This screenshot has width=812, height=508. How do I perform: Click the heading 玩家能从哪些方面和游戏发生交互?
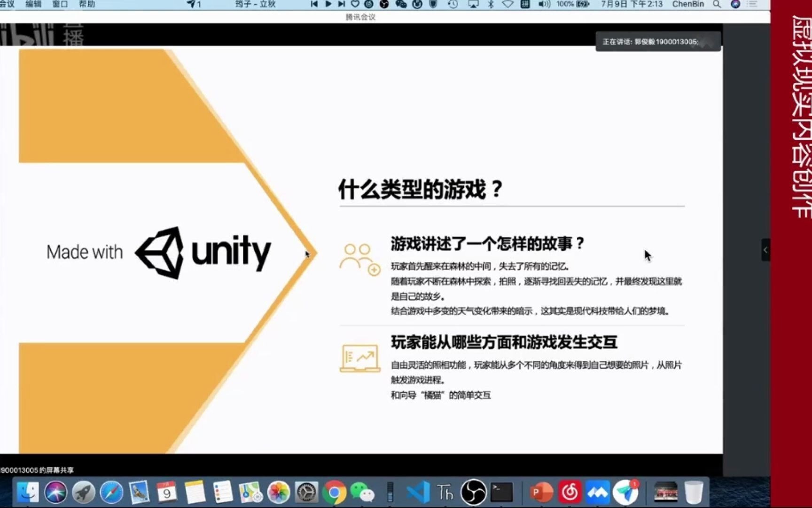[504, 342]
